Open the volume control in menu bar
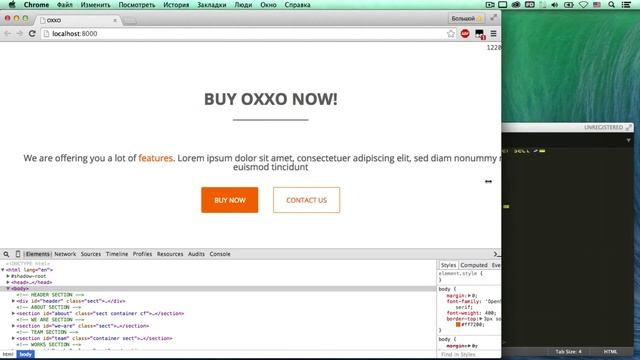The image size is (640, 360). coord(554,5)
